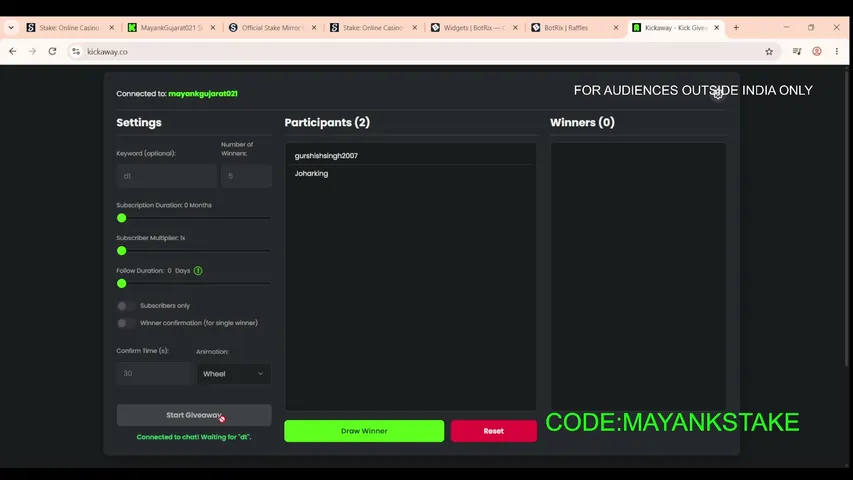Restore down the browser window
Screen dimensions: 853x480
click(x=811, y=27)
